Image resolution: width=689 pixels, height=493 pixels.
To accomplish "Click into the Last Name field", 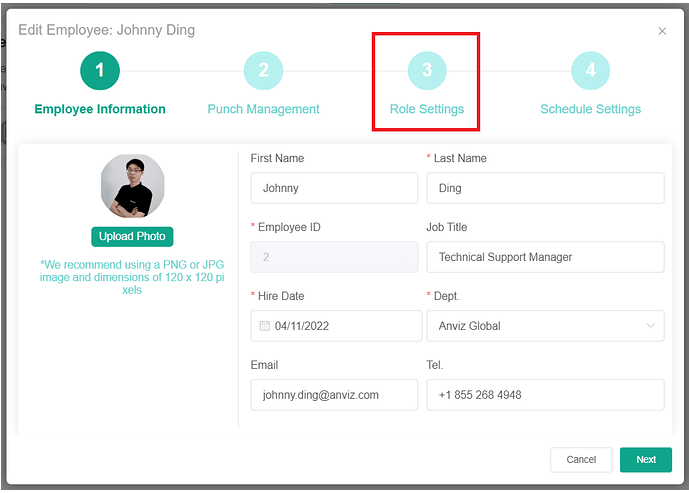I will tap(545, 188).
